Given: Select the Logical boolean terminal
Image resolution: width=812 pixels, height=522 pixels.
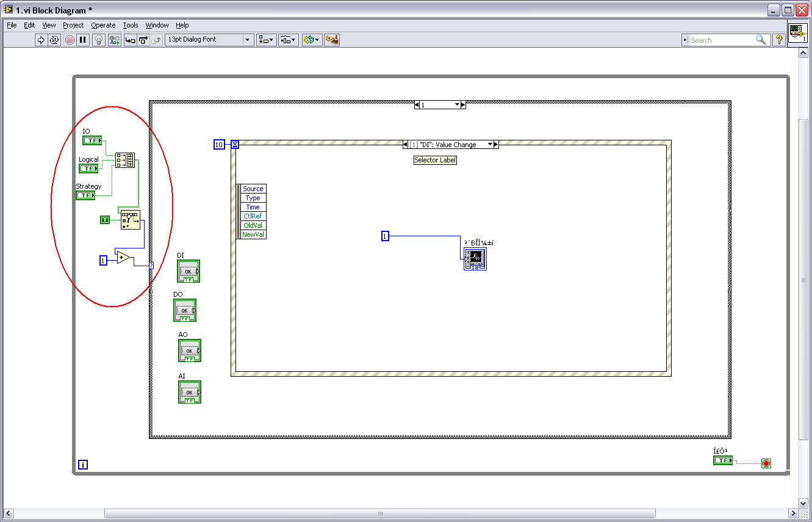Looking at the screenshot, I should [x=88, y=169].
